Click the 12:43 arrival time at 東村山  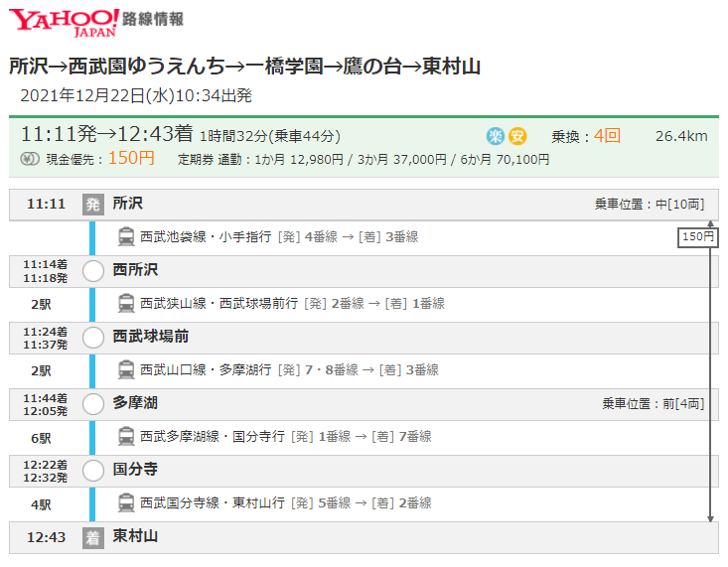pos(46,538)
